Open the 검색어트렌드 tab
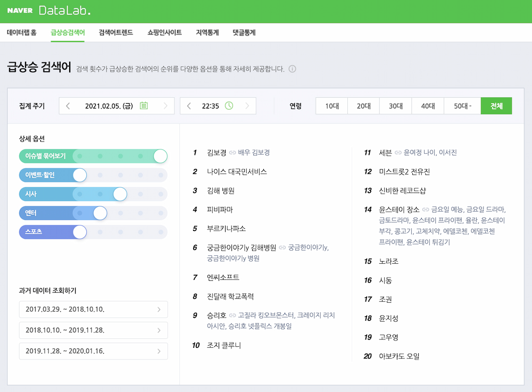 115,32
